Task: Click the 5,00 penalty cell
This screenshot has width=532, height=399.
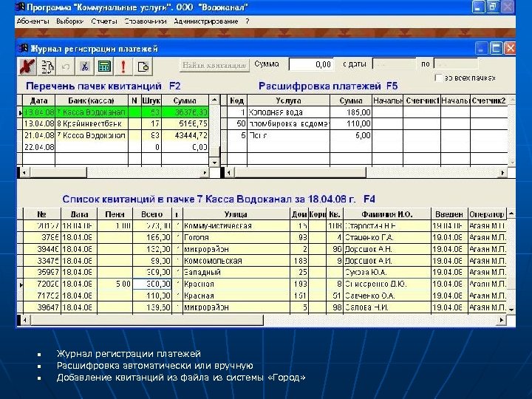Action: tap(115, 284)
